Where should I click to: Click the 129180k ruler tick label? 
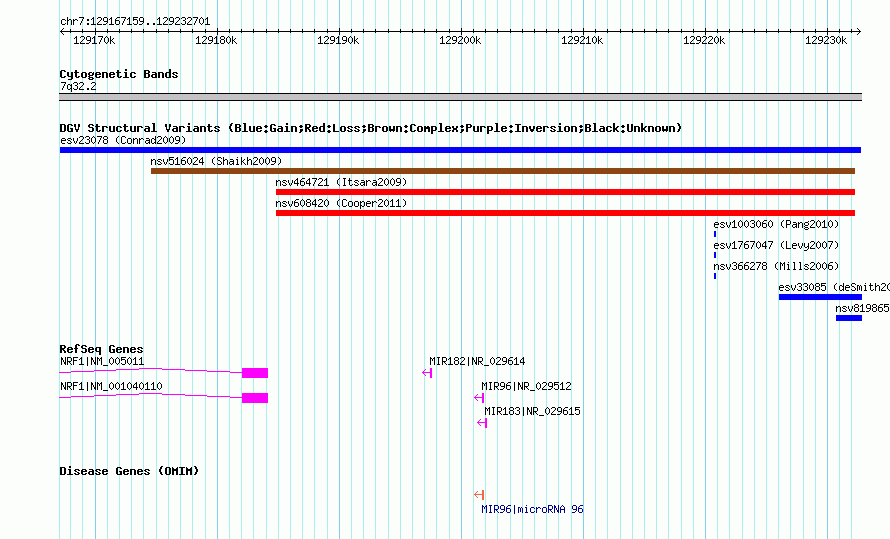coord(216,40)
